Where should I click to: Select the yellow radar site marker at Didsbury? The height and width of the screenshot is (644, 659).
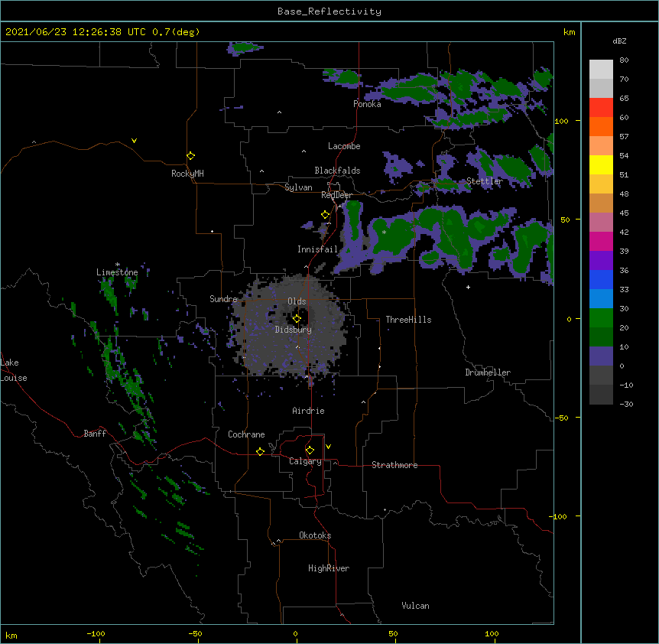[297, 319]
